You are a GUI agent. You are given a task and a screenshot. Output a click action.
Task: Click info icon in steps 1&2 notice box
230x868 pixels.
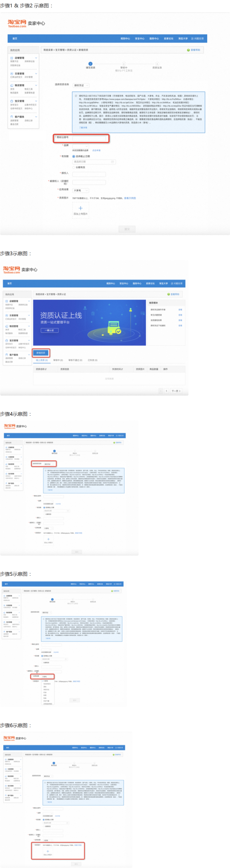[76, 96]
